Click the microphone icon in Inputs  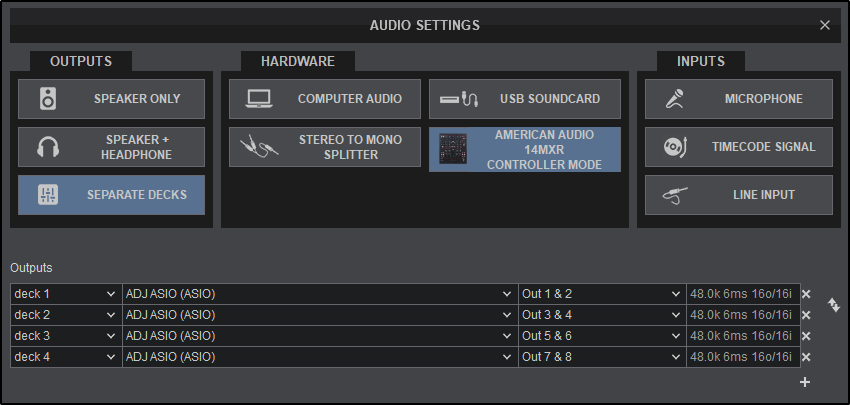674,99
